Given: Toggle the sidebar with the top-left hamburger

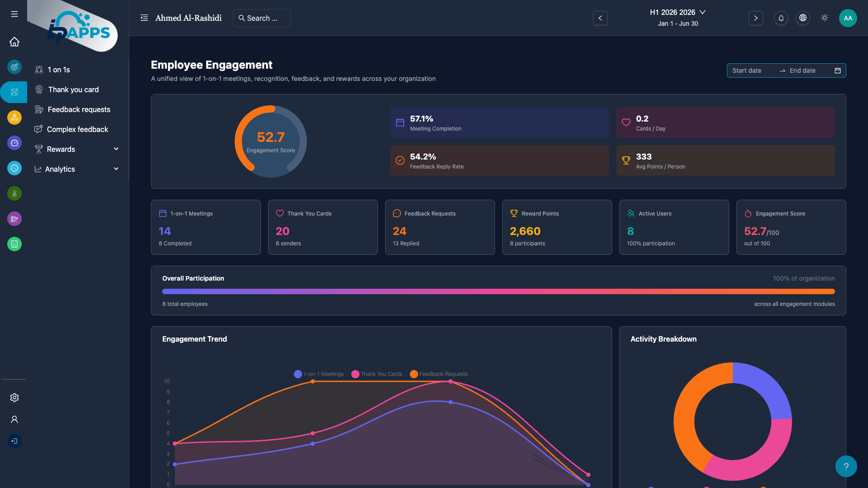Looking at the screenshot, I should (14, 14).
